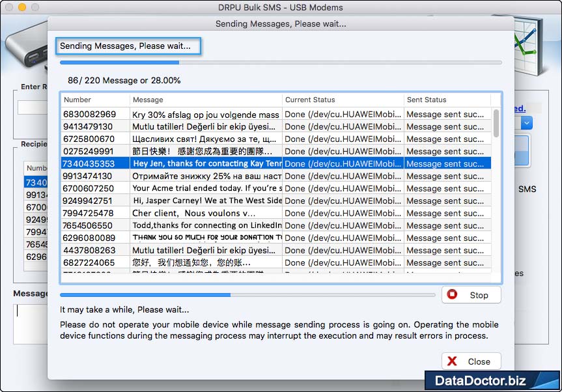Click the lower progress bar beside Stop
Screen dimensions: 562x392
(x=247, y=295)
